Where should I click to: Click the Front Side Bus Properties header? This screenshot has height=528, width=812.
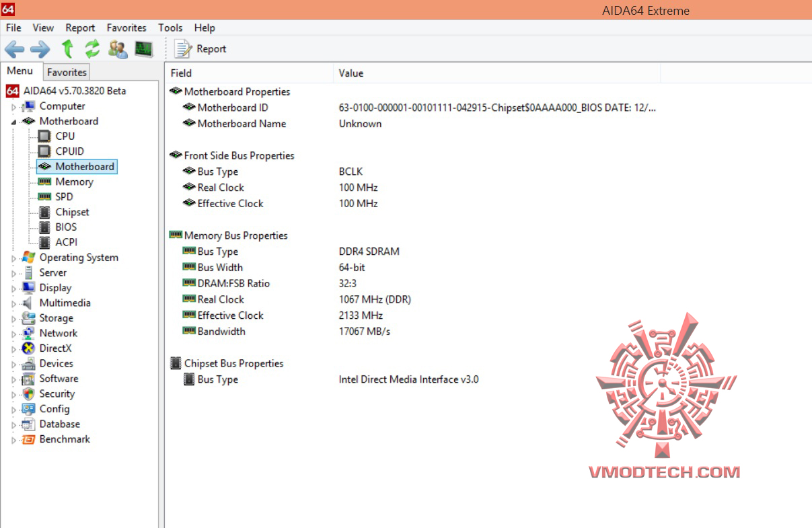pyautogui.click(x=232, y=155)
